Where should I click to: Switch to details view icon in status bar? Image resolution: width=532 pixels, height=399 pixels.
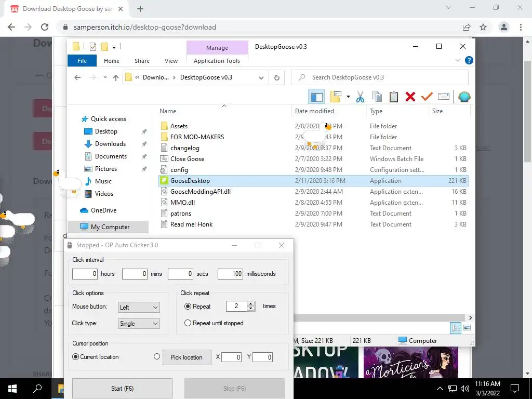pos(456,328)
